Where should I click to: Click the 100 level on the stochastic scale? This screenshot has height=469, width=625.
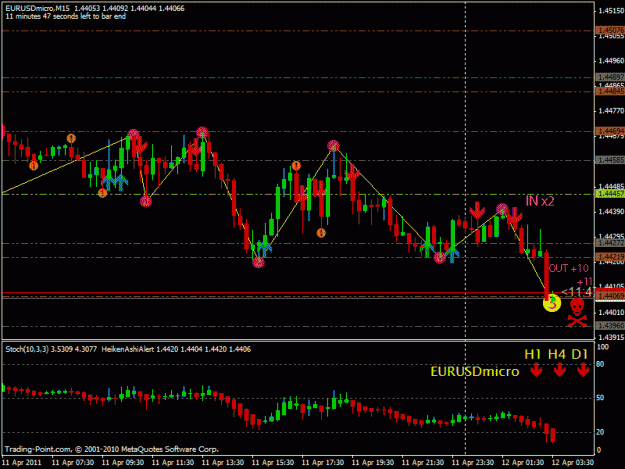point(603,347)
